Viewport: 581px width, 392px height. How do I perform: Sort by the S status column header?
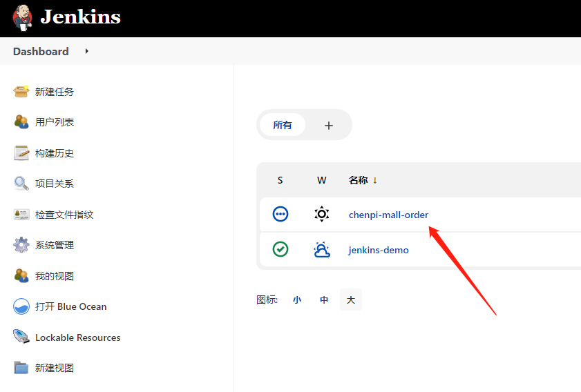(x=280, y=180)
